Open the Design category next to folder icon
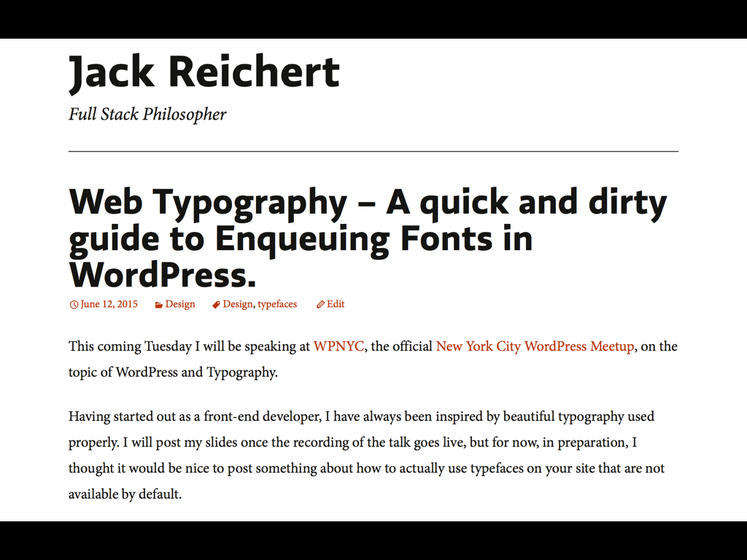This screenshot has width=747, height=560. tap(180, 304)
